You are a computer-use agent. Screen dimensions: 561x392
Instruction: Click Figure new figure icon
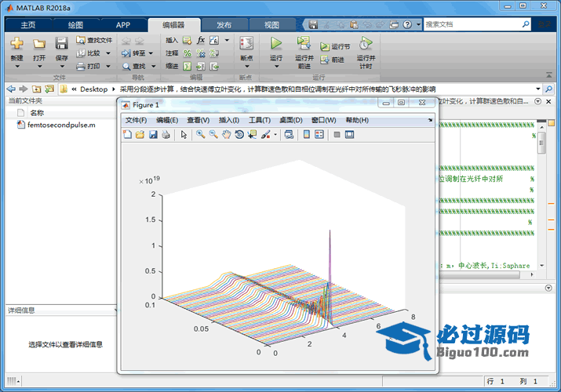127,134
